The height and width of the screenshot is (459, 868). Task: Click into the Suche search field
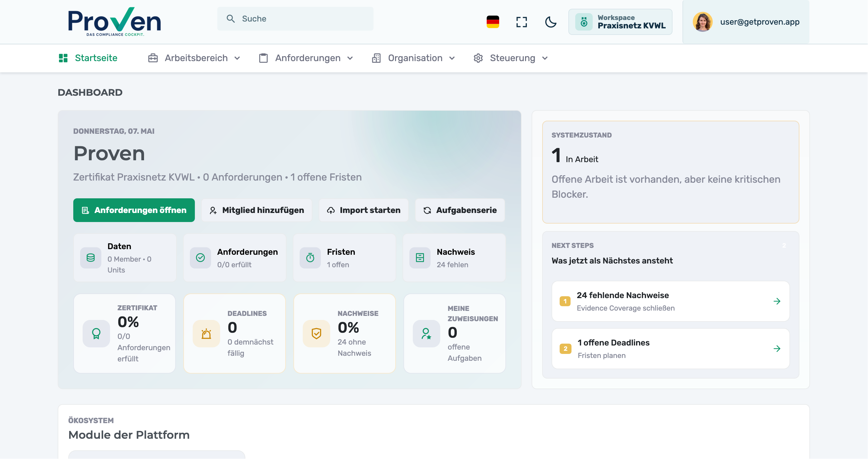tap(296, 19)
